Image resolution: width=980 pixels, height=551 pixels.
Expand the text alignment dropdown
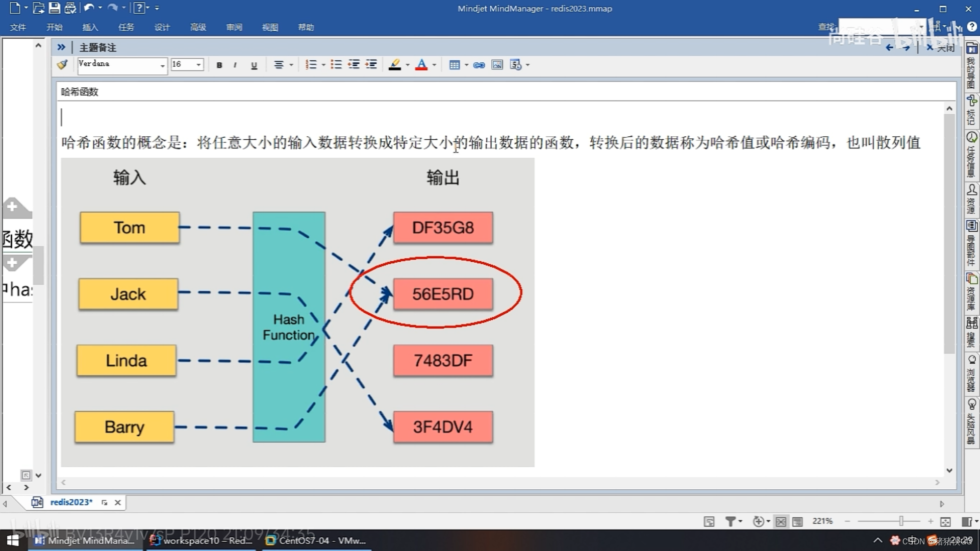coord(291,65)
